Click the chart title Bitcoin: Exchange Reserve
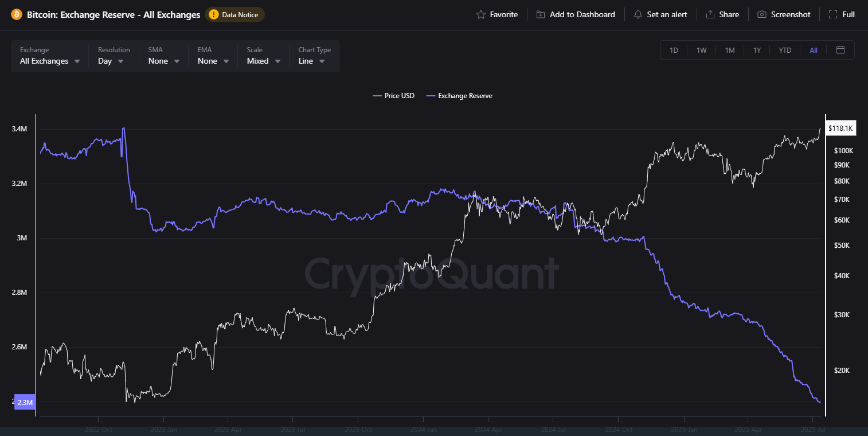This screenshot has height=436, width=868. coord(114,14)
